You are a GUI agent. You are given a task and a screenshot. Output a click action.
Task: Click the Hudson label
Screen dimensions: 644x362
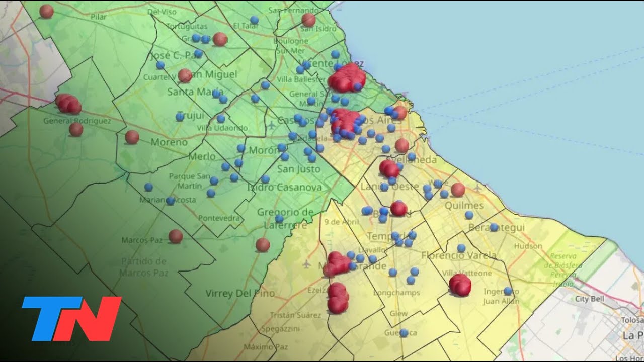528,246
